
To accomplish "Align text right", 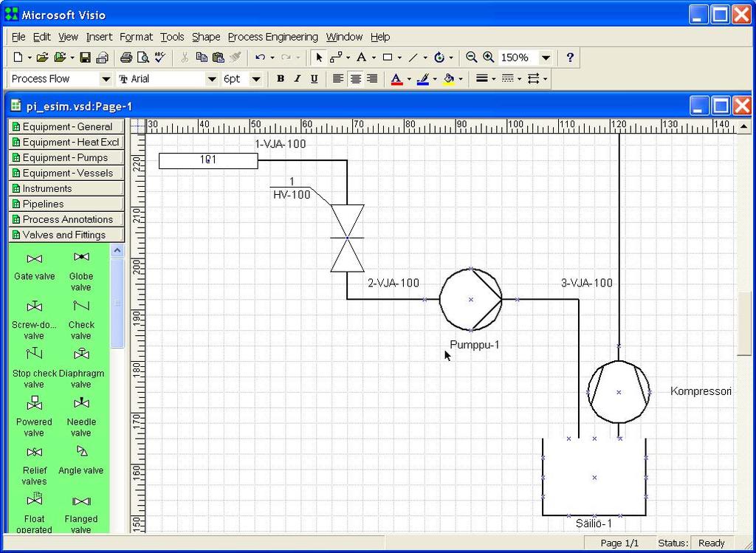I will (x=372, y=79).
